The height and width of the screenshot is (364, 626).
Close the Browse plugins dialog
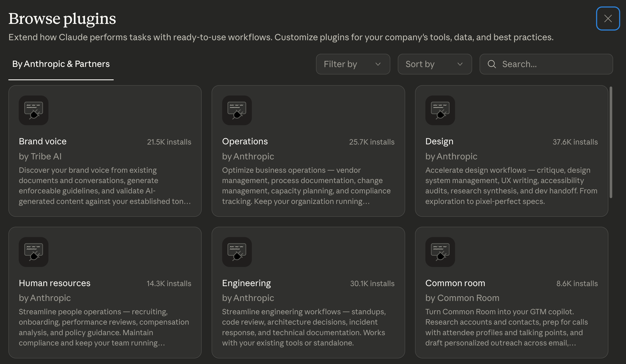tap(608, 18)
